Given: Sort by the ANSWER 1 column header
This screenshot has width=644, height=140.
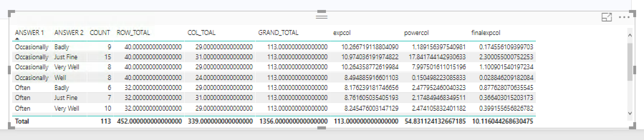Looking at the screenshot, I should coord(29,32).
